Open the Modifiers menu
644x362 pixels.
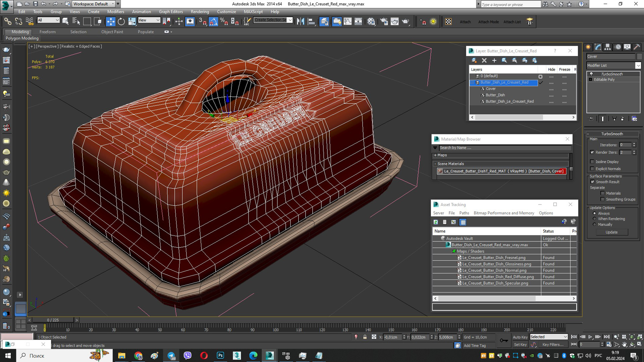tap(115, 12)
